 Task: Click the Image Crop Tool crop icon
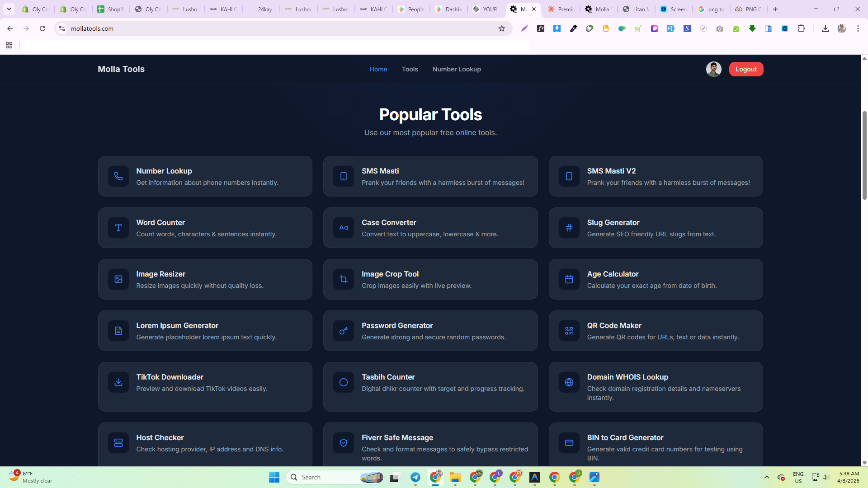coord(343,279)
